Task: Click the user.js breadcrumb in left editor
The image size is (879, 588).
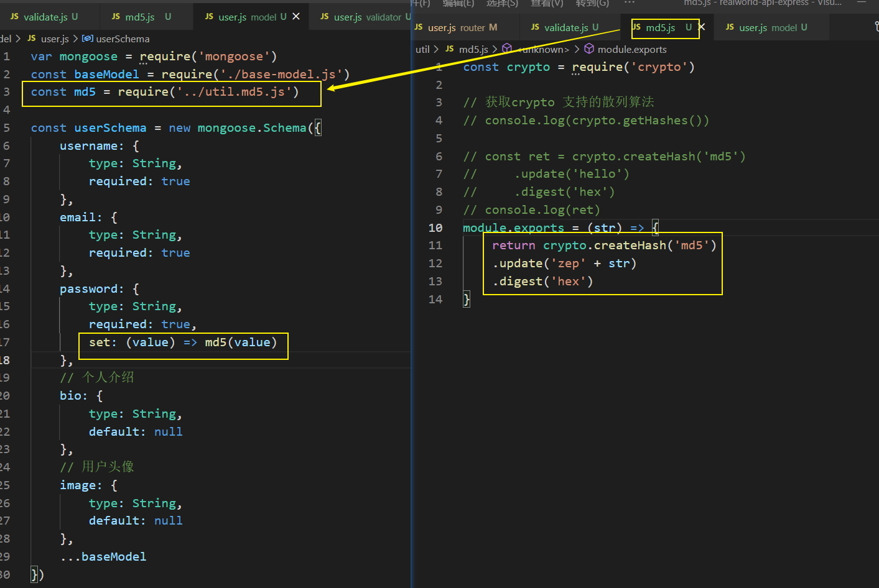Action: point(55,39)
